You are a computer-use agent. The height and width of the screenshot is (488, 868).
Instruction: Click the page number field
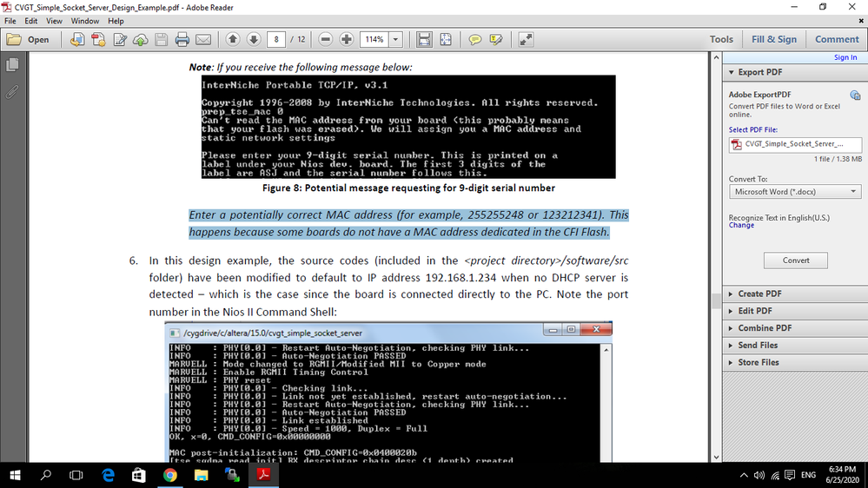[x=275, y=39]
